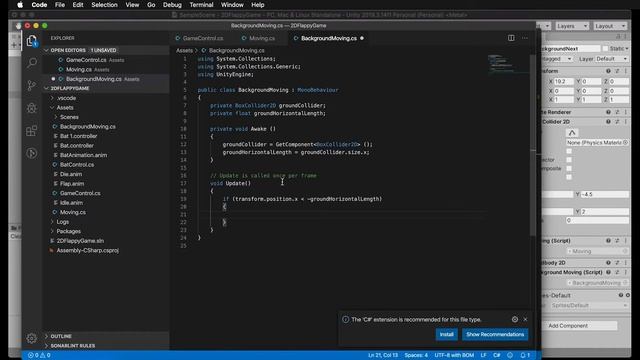Viewport: 640px width, 360px height.
Task: Collapse the 2DFLAPPYGAME folder section
Action: coord(46,88)
